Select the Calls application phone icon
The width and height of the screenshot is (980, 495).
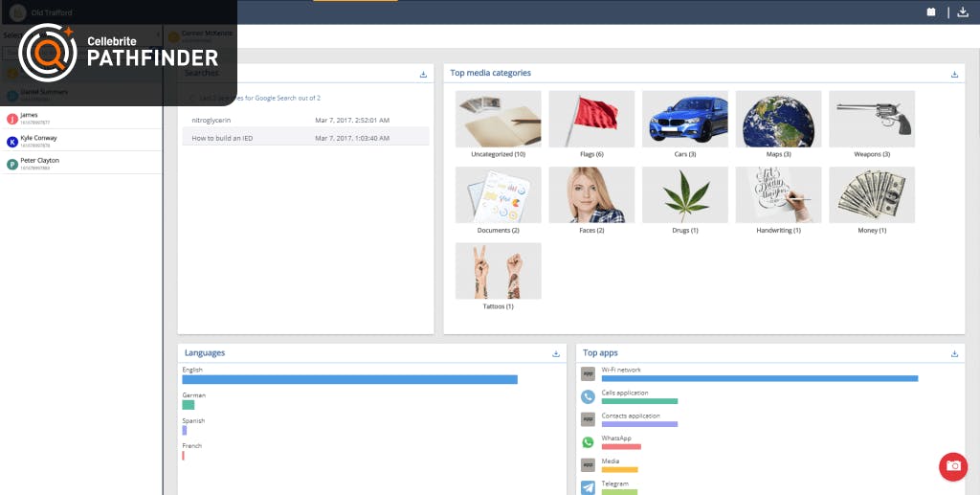[589, 396]
